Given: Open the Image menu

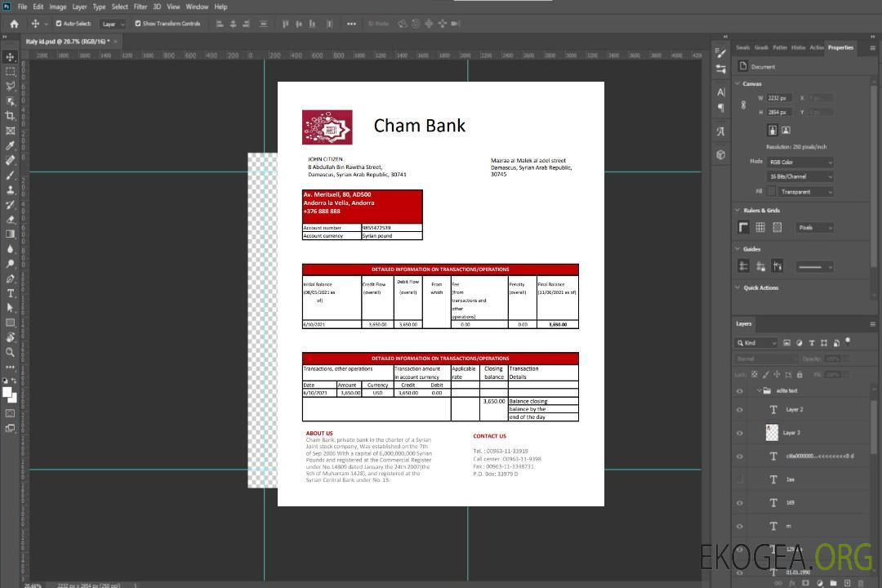Looking at the screenshot, I should [57, 7].
